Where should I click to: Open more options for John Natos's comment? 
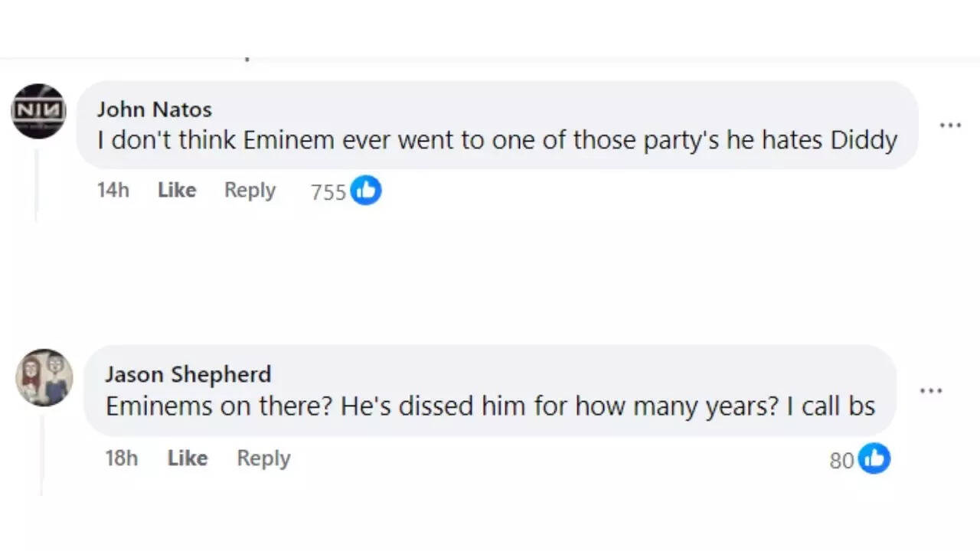tap(950, 126)
